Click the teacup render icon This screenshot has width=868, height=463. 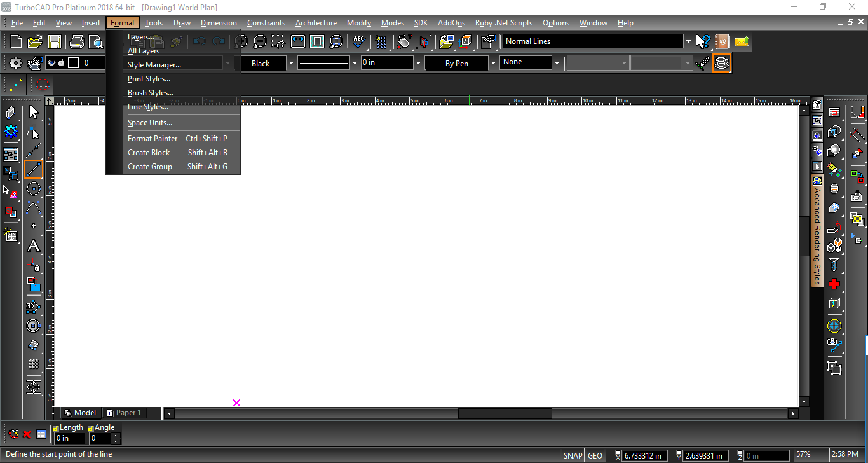point(721,63)
